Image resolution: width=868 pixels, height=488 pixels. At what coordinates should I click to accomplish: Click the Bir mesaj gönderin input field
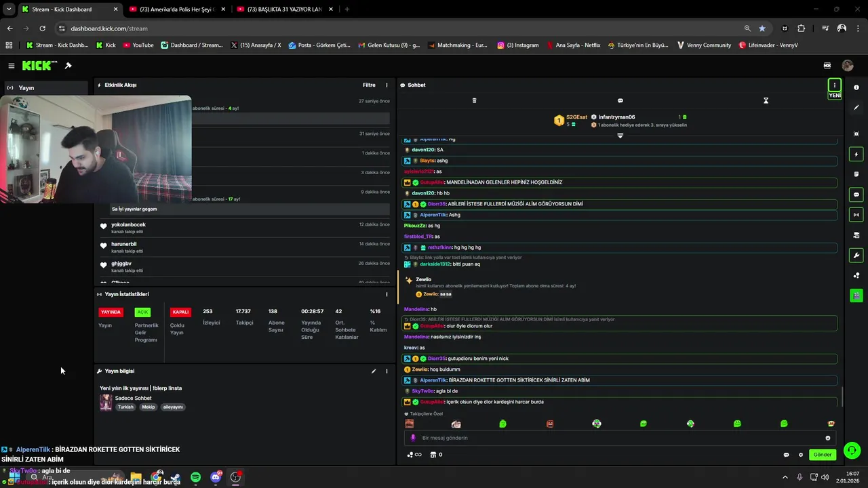point(620,438)
